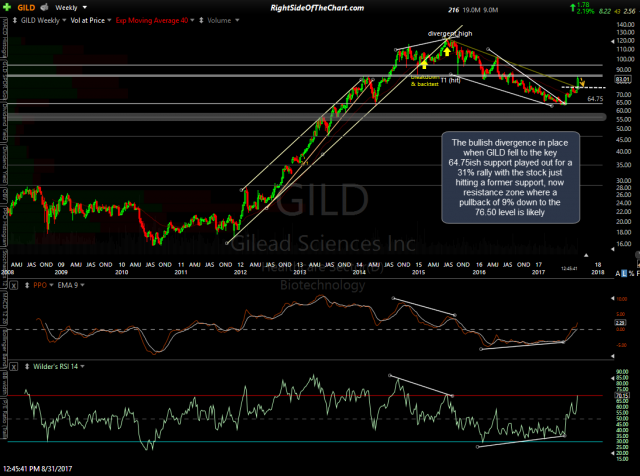Click the green plus add-indicator icon
Image resolution: width=640 pixels, height=476 pixels.
click(7, 7)
